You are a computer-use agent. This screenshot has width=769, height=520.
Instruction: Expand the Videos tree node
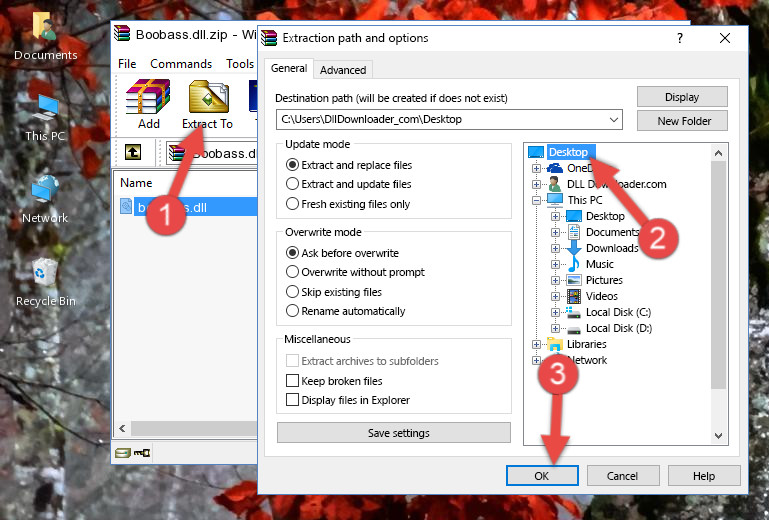[555, 296]
